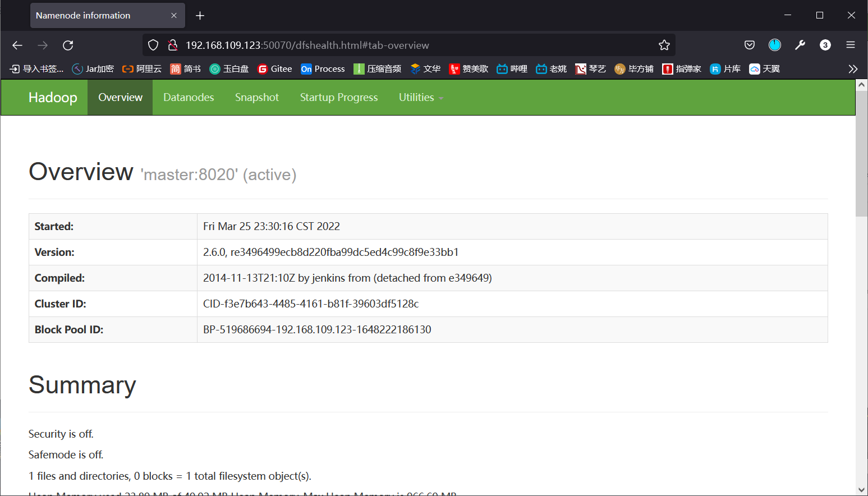
Task: Open the Jar加密 bookmark
Action: point(93,69)
